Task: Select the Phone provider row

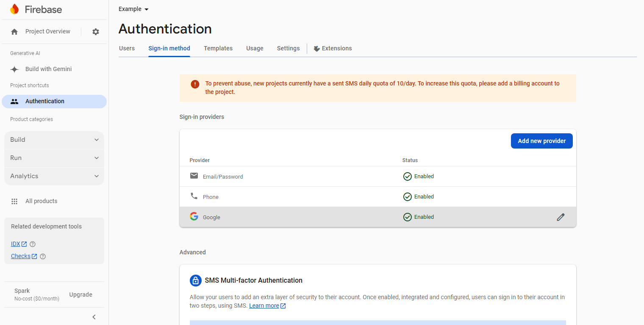Action: [x=378, y=197]
